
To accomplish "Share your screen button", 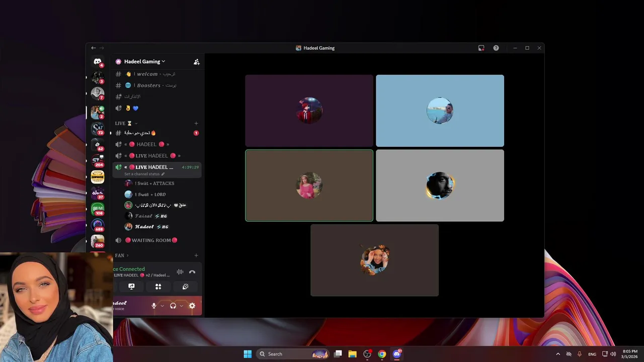I will click(131, 287).
